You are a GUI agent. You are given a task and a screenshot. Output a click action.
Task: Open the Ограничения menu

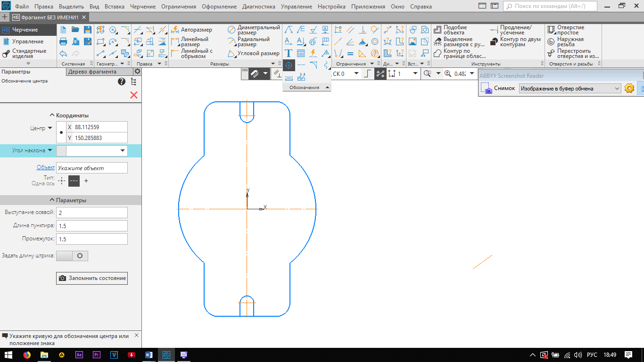click(178, 7)
